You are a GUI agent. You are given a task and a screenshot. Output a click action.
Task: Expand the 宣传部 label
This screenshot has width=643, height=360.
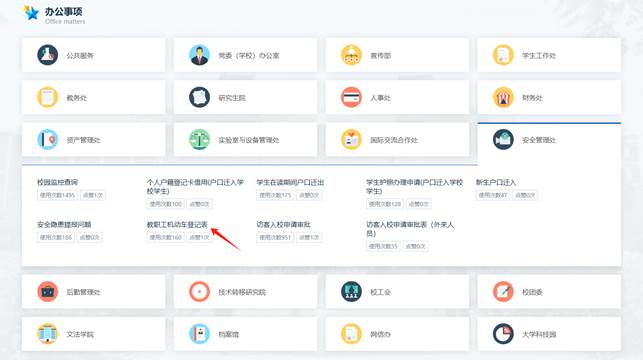point(381,55)
